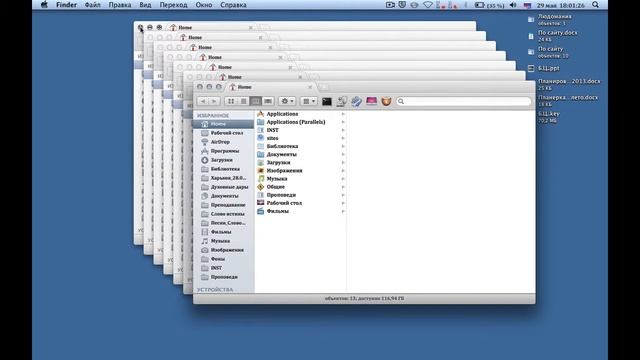Image resolution: width=640 pixels, height=360 pixels.
Task: Open Преподавание in the sidebar
Action: click(x=223, y=204)
